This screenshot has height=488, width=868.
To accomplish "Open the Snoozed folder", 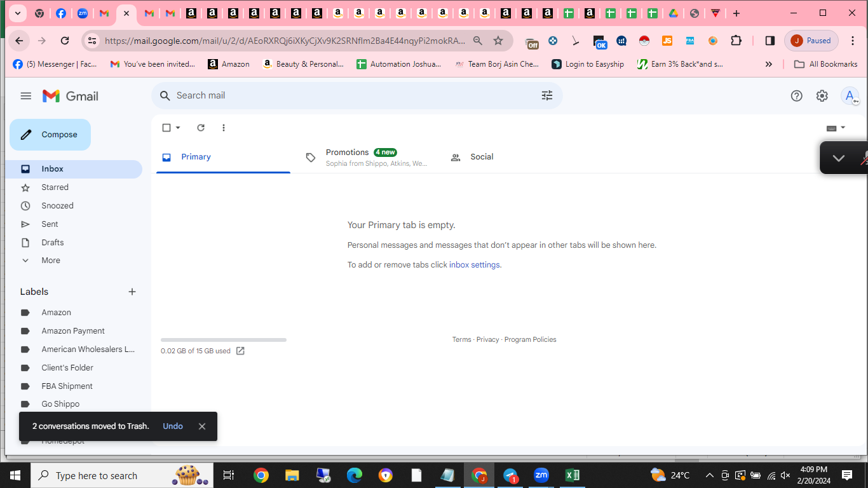I will (74, 206).
